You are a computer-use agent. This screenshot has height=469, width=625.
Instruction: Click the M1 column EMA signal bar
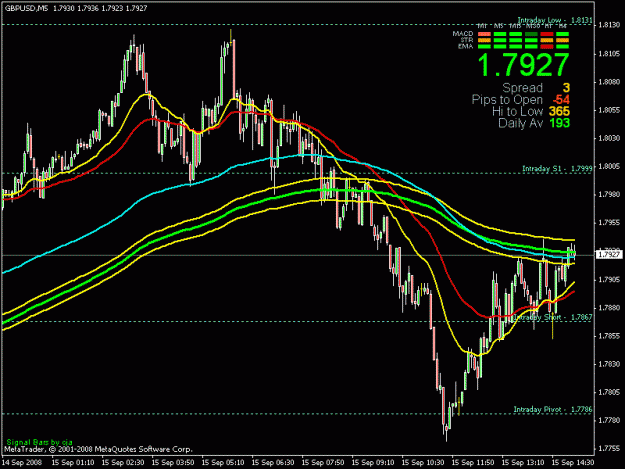(x=484, y=46)
